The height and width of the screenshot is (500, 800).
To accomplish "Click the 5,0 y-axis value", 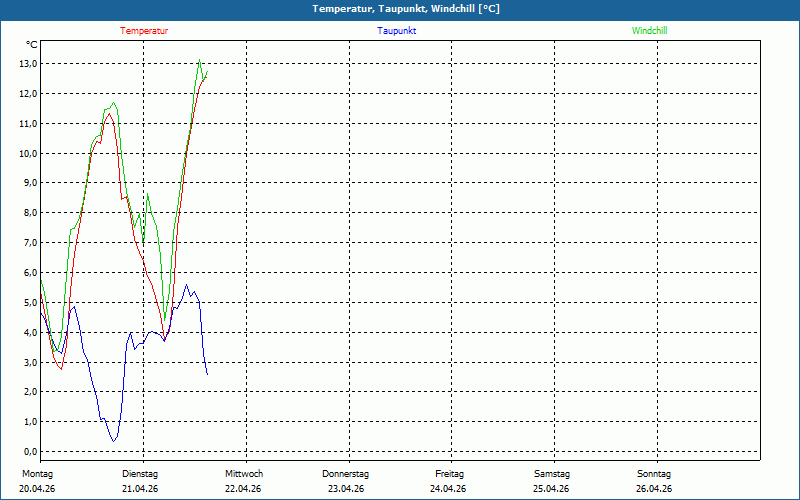I will coord(30,302).
